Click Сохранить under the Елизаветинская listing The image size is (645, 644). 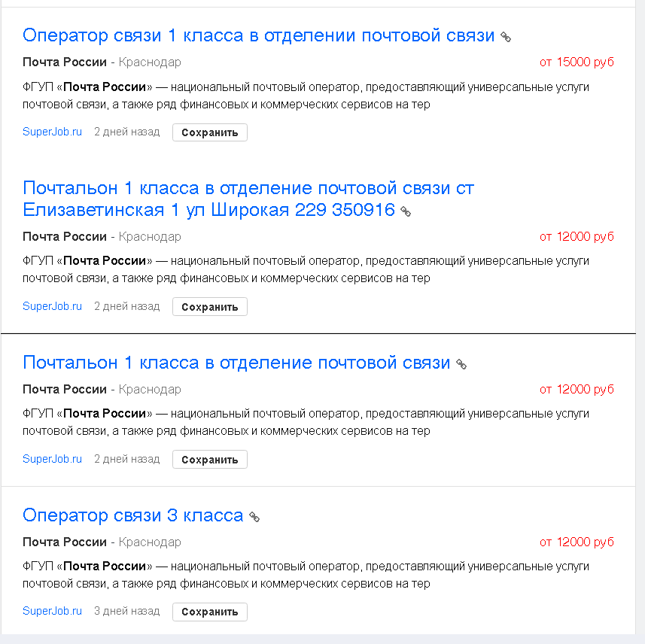210,307
